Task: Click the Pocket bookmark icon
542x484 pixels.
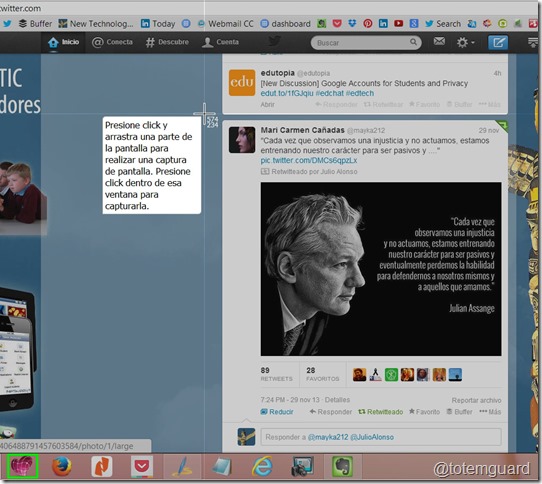Action: (337, 24)
